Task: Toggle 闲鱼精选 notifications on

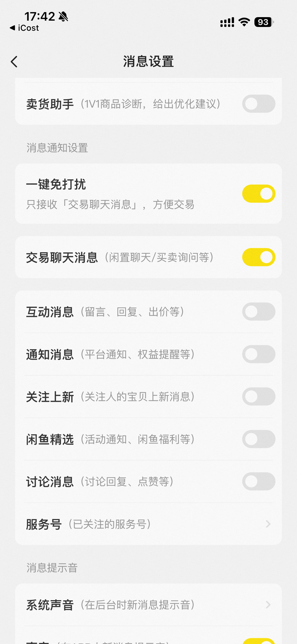Action: [258, 439]
